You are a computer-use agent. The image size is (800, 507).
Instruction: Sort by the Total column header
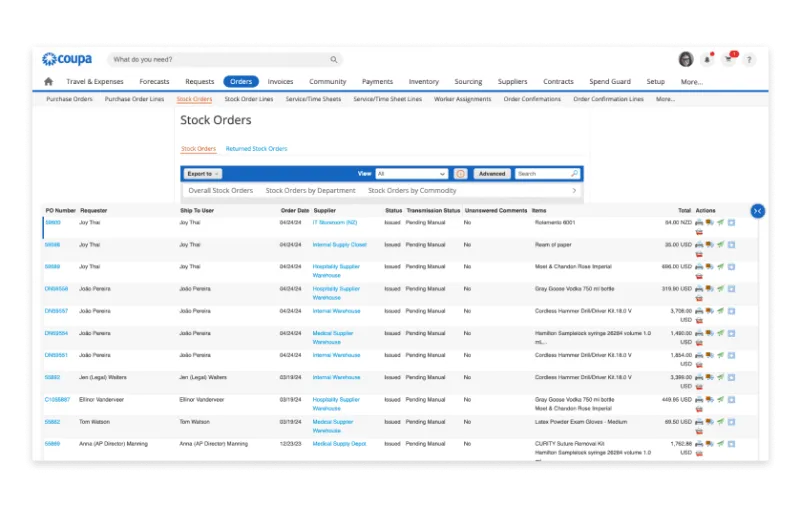(x=684, y=210)
